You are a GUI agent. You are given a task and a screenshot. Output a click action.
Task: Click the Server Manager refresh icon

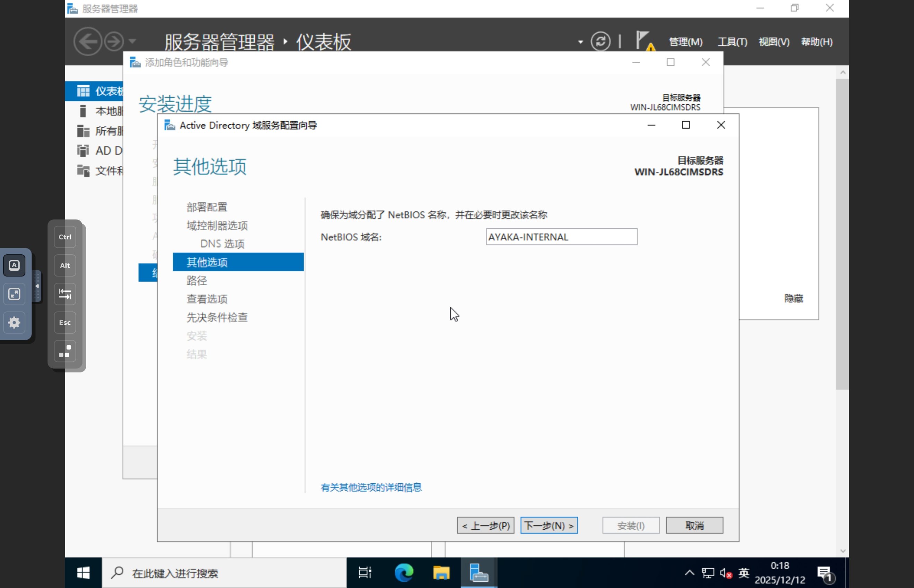point(600,41)
